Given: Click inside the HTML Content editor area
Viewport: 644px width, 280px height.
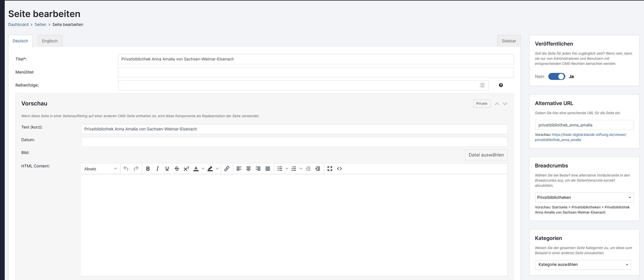Looking at the screenshot, I should [294, 225].
